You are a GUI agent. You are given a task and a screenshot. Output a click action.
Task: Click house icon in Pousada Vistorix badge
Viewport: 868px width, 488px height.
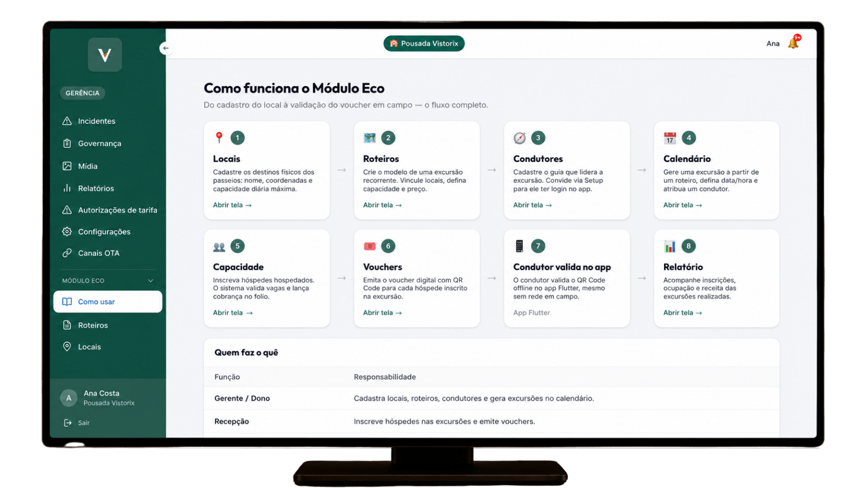pos(394,43)
